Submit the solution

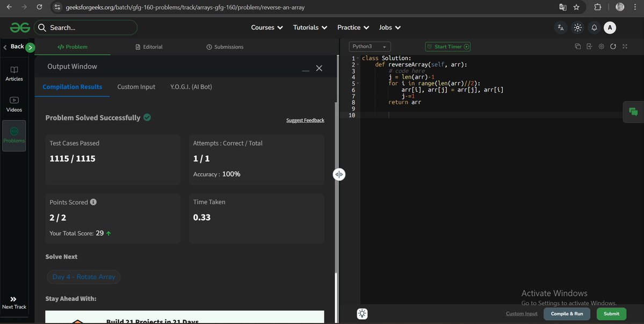(611, 314)
